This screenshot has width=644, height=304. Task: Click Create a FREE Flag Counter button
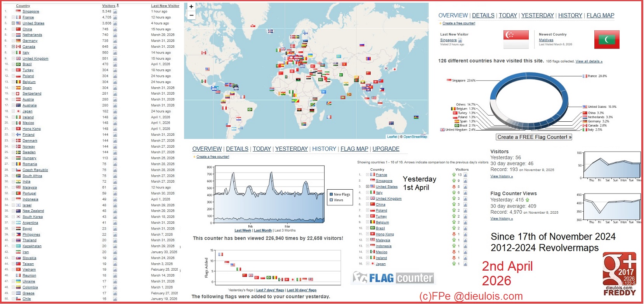coord(534,137)
